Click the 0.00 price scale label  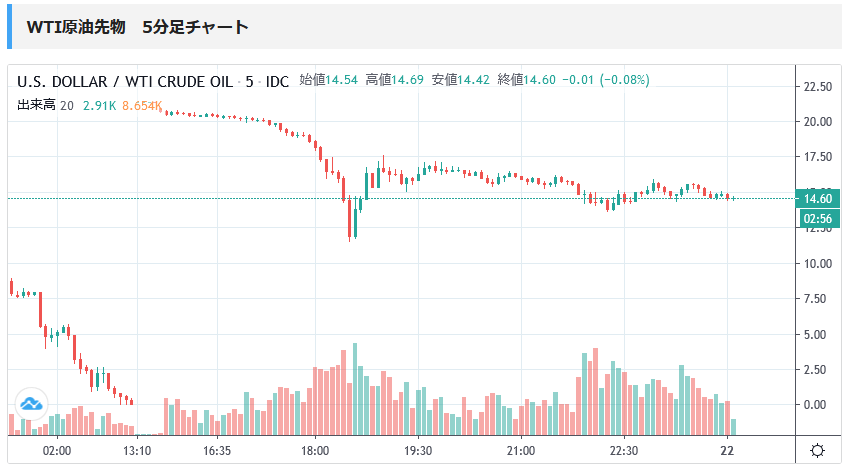click(x=818, y=405)
